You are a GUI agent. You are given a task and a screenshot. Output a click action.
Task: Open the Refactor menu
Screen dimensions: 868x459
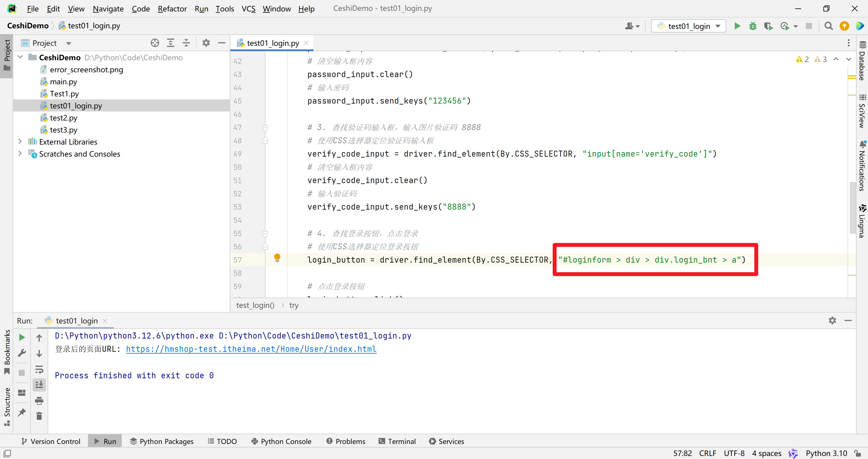(172, 8)
